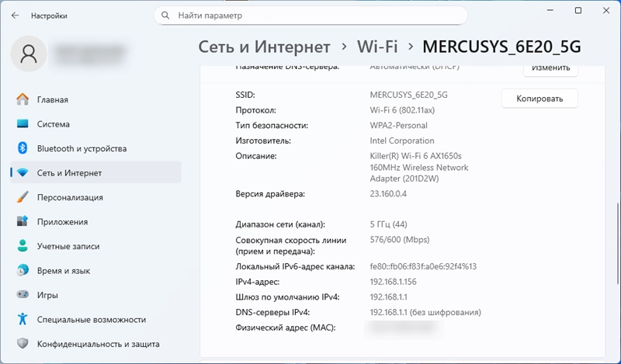
Task: Click the Найти параметр search field
Action: [310, 16]
